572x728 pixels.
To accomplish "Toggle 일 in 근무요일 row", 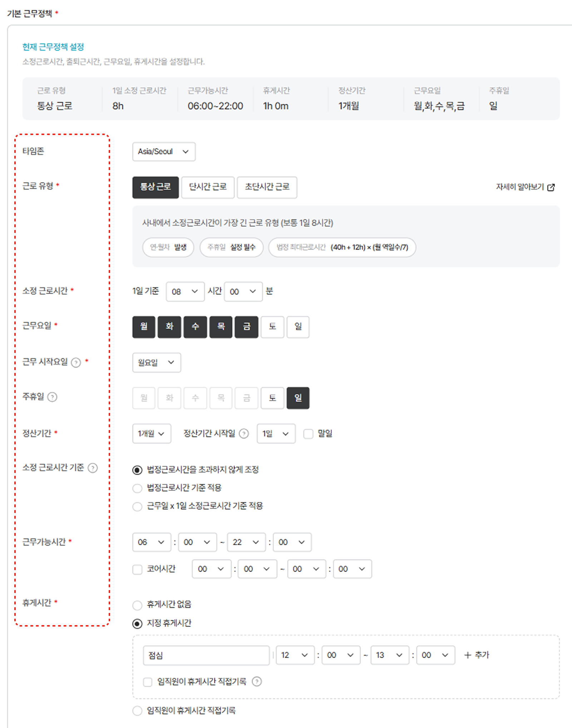I will pos(298,327).
